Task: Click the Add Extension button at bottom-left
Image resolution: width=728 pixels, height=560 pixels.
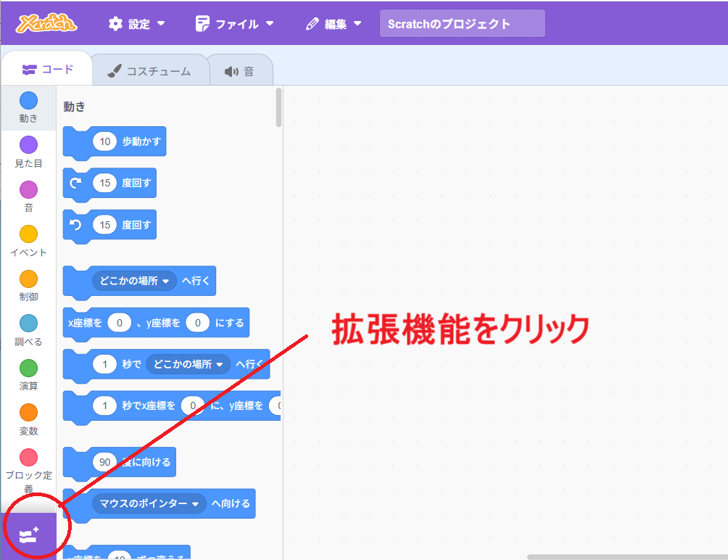Action: [28, 536]
